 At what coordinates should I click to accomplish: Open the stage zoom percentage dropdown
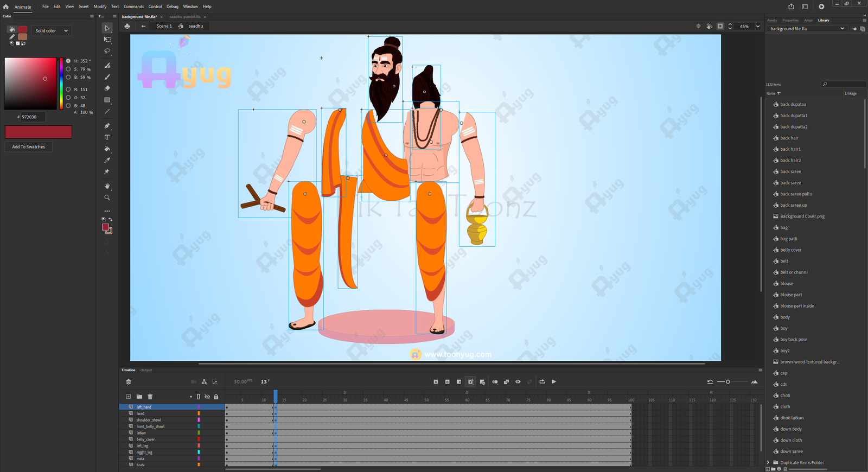pos(758,26)
